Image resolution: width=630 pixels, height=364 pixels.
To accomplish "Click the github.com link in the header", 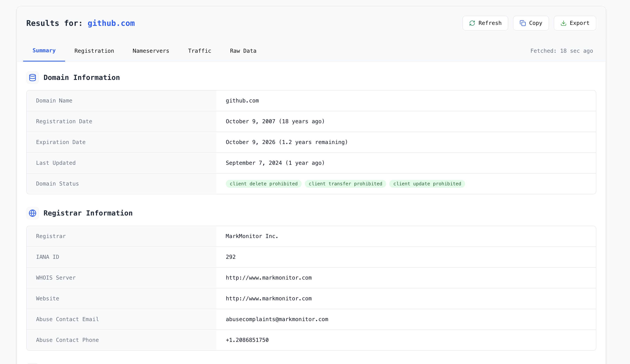I will coord(111,23).
